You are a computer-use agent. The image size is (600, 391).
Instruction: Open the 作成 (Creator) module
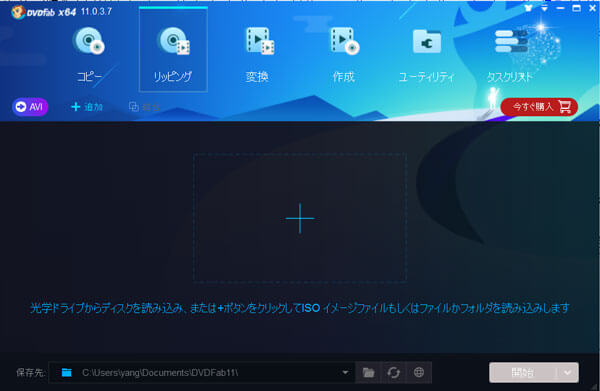(x=344, y=54)
